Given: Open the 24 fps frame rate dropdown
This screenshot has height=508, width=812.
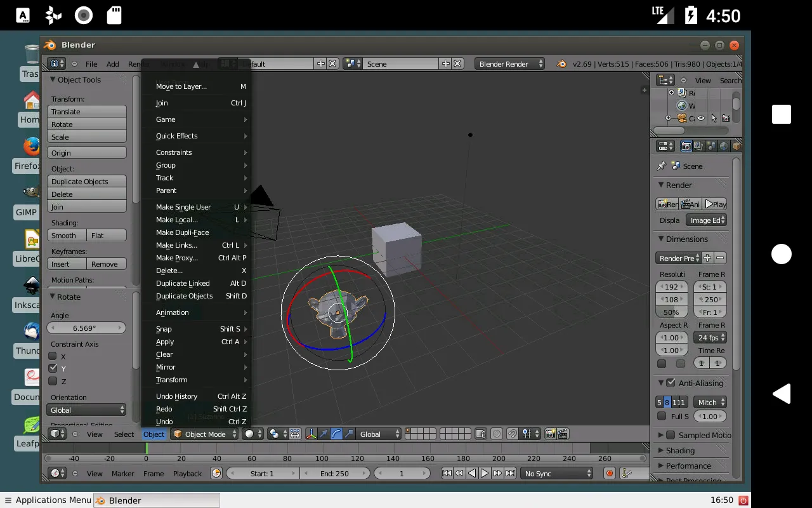Looking at the screenshot, I should [x=710, y=338].
